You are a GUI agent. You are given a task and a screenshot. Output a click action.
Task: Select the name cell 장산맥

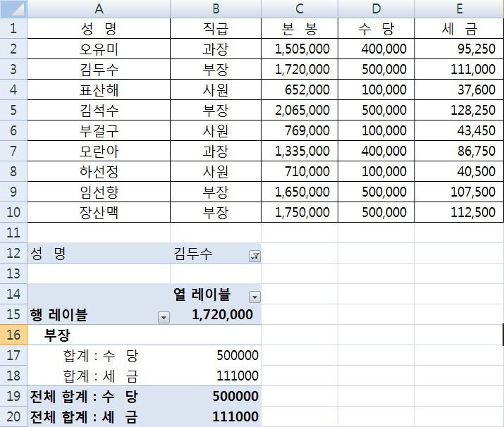pos(99,212)
